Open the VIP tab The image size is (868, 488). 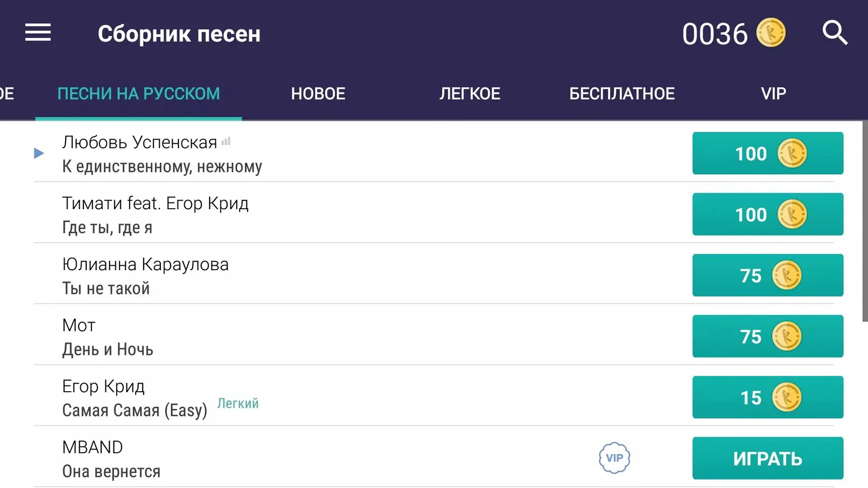(x=773, y=94)
